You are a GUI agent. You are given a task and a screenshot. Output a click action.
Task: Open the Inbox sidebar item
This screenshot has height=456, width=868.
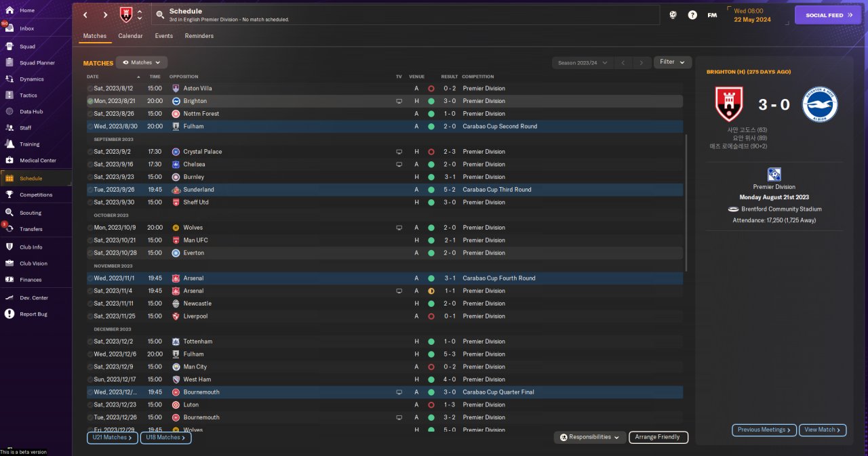tap(27, 28)
